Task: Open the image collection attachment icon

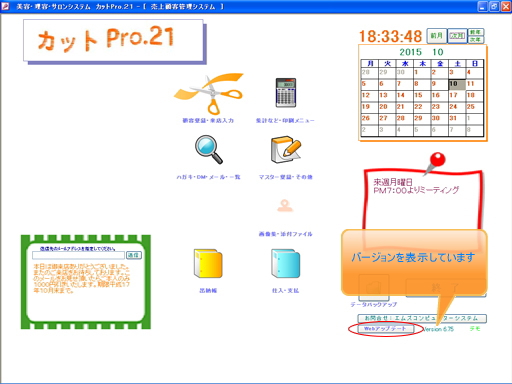Action: 285,206
